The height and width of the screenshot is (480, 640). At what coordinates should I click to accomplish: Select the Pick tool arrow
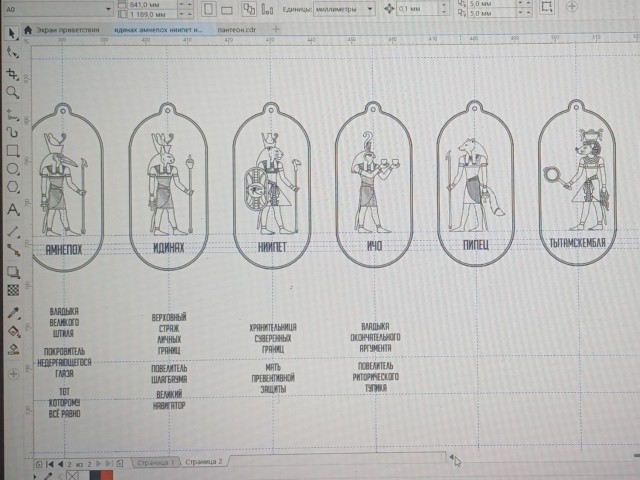tap(12, 33)
